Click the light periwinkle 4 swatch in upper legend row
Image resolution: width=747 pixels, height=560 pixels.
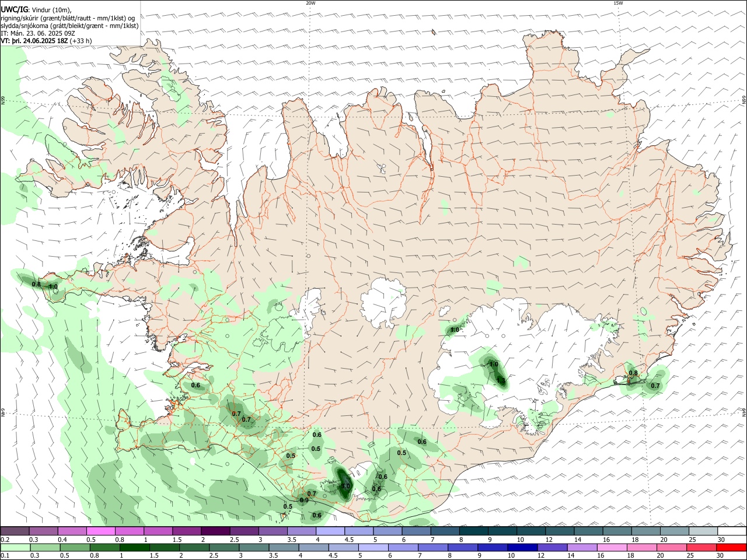click(330, 531)
